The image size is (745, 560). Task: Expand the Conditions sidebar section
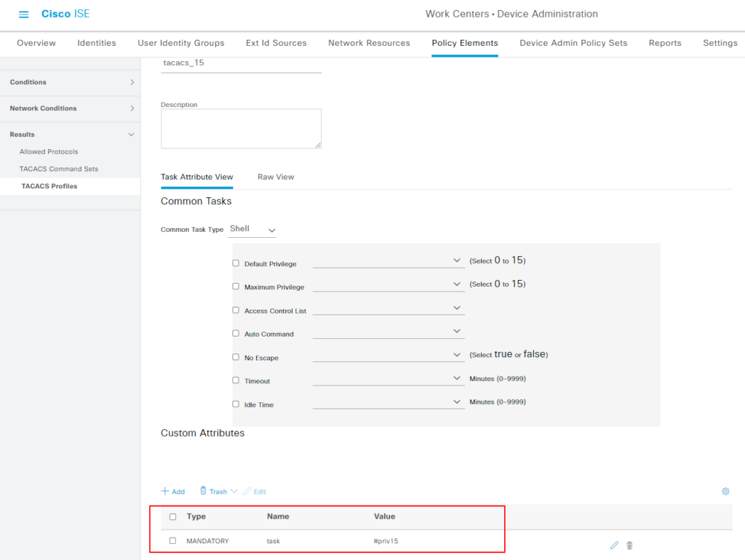tap(70, 82)
